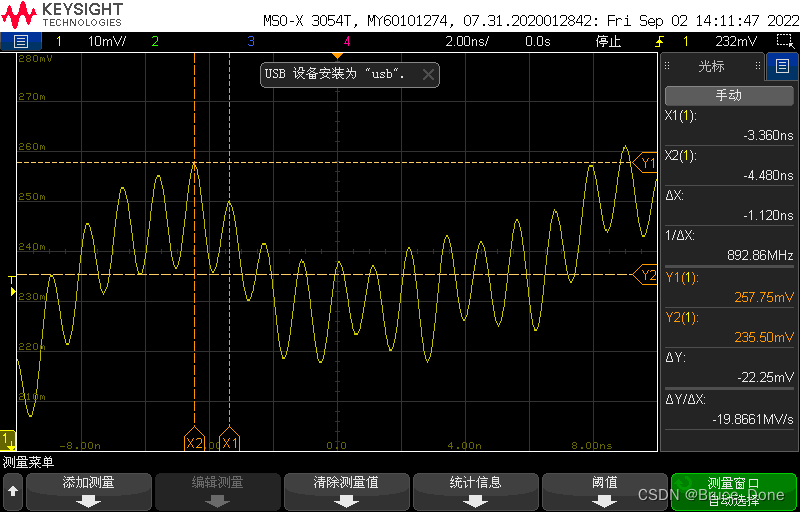Screen dimensions: 800x512
Task: Select the Y2 cursor marker
Action: (645, 275)
